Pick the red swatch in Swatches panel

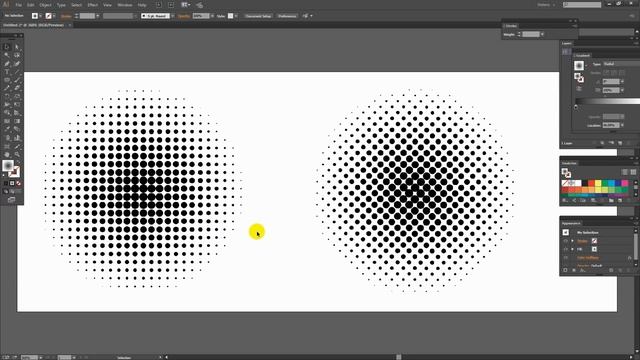point(591,183)
